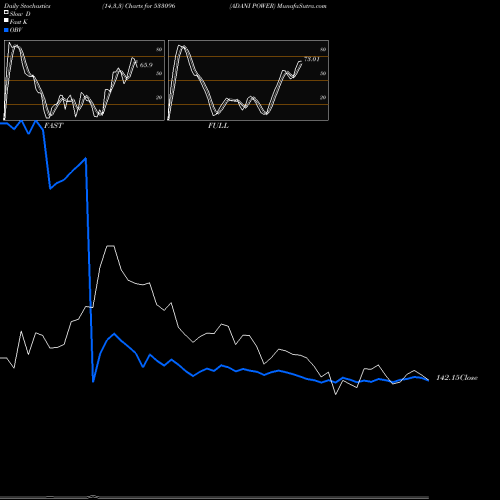The height and width of the screenshot is (500, 500).
Task: Click the '(ADANI POWER) MunafaSutra.com' text
Action: tap(278, 6)
